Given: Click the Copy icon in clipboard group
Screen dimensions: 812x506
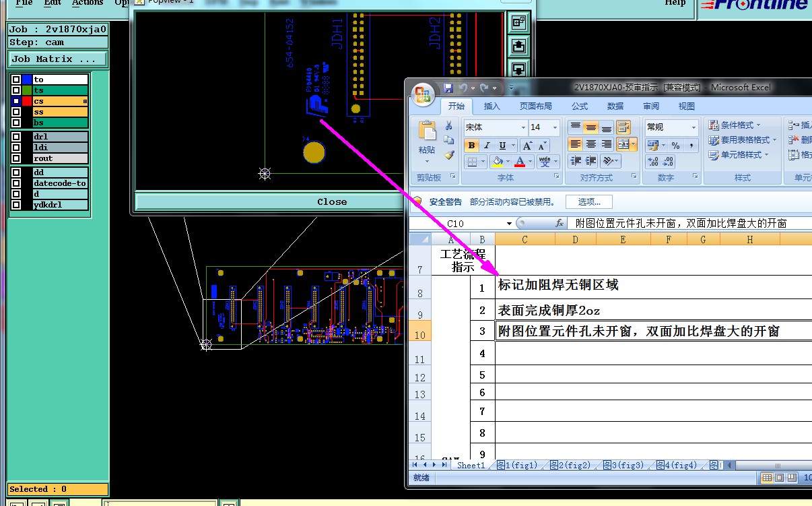Looking at the screenshot, I should pos(448,140).
